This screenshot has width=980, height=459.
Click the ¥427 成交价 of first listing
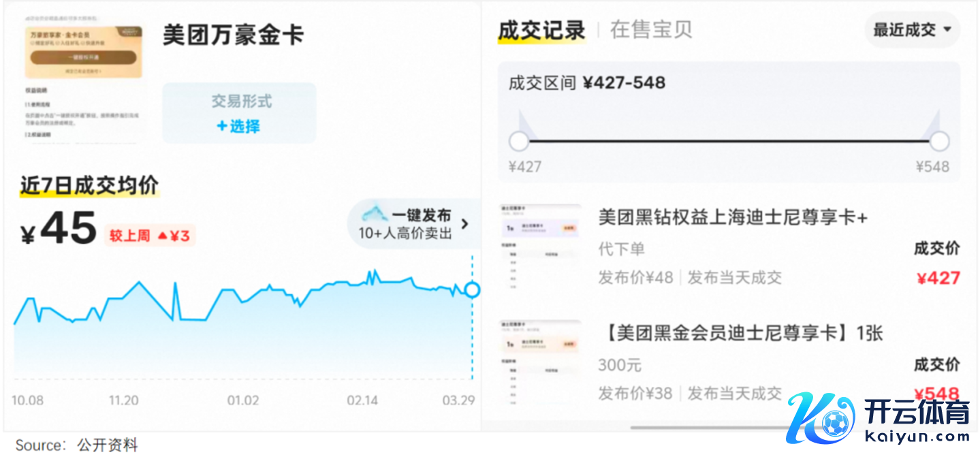pos(938,278)
